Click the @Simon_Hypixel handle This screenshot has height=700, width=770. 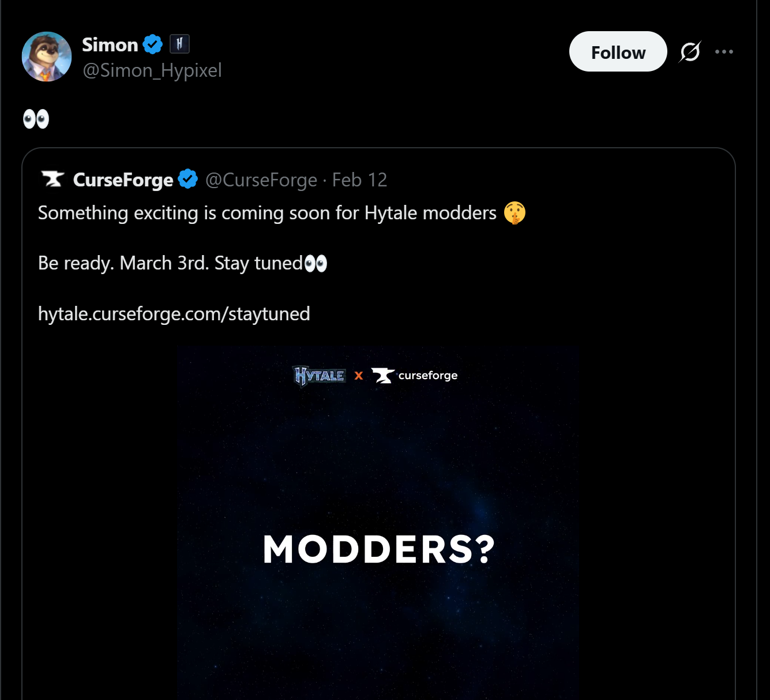click(x=152, y=70)
